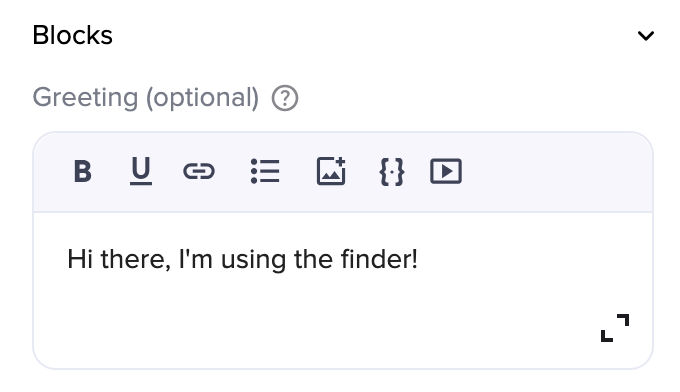Insert a variable using the curly braces icon
Screen dimensions: 680x392
pyautogui.click(x=392, y=172)
